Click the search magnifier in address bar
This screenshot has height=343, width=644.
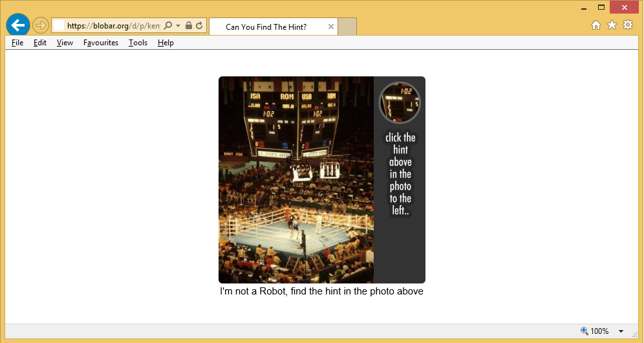(168, 26)
